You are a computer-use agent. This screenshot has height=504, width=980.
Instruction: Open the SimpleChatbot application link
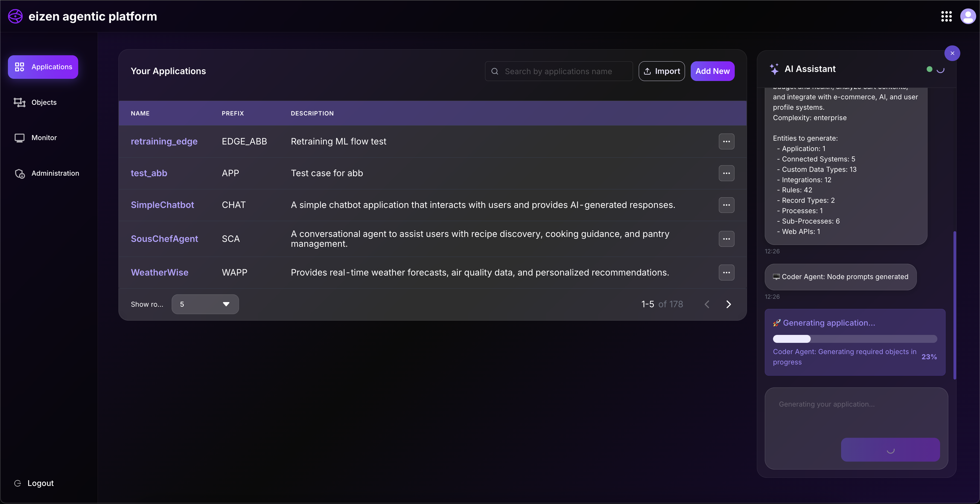point(162,205)
